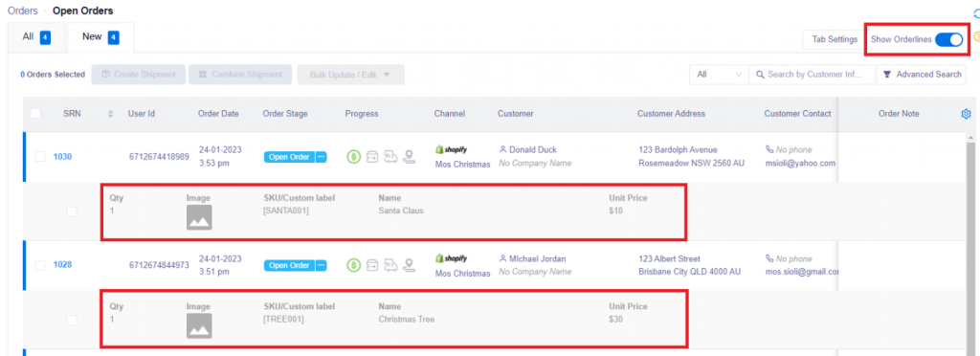Open the ellipsis menu beside order 1028's Open Order
The height and width of the screenshot is (356, 980).
322,265
